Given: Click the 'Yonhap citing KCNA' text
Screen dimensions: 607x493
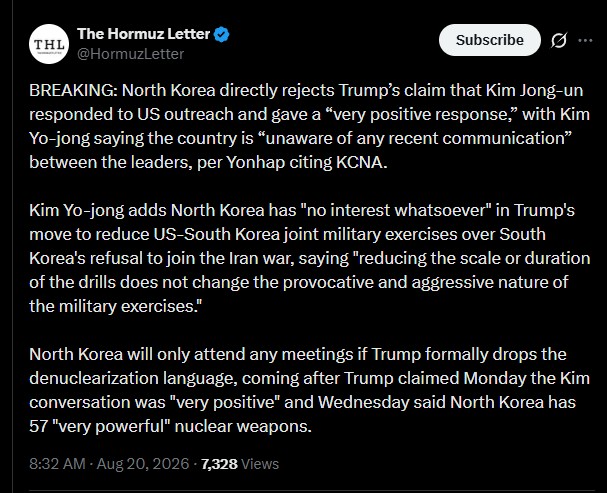Looking at the screenshot, I should point(306,163).
